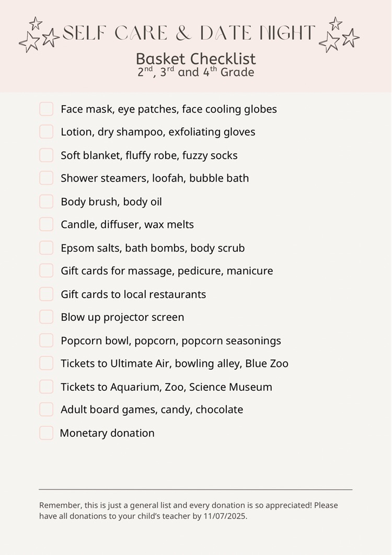
Task: Check the local restaurants gift cards box
Action: (46, 294)
